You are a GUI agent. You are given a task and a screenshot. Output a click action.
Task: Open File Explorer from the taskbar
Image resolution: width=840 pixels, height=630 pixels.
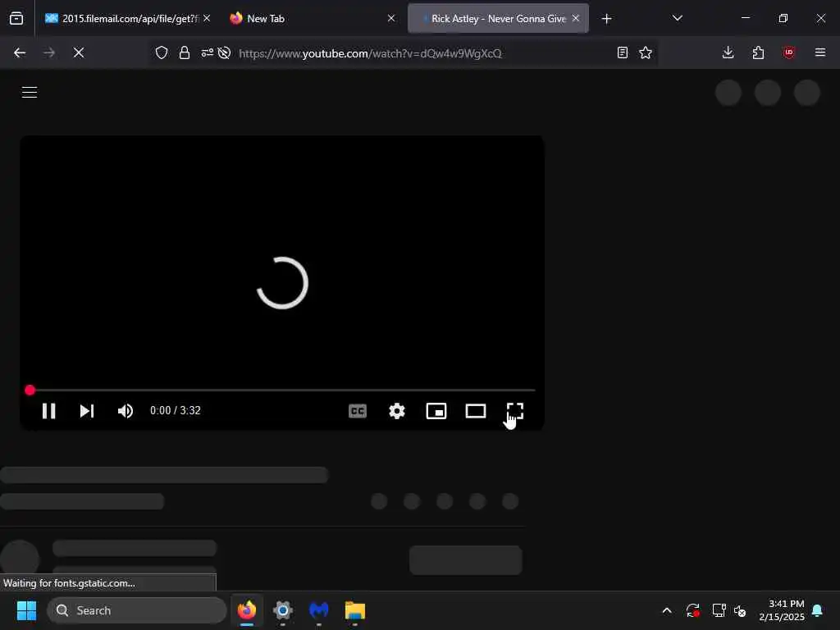click(x=354, y=610)
